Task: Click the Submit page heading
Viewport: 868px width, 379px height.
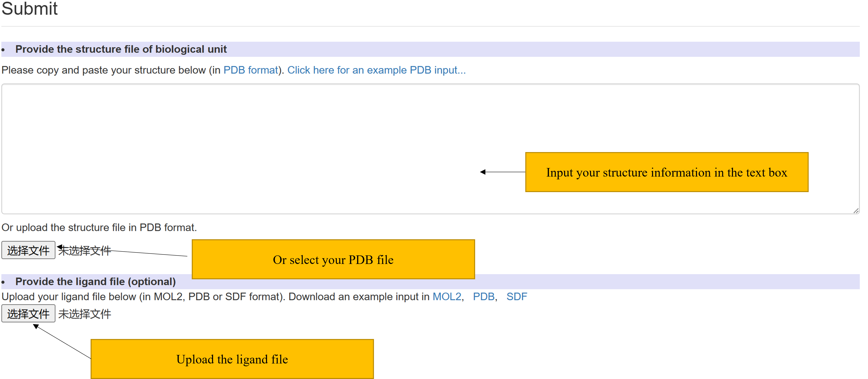Action: click(30, 8)
